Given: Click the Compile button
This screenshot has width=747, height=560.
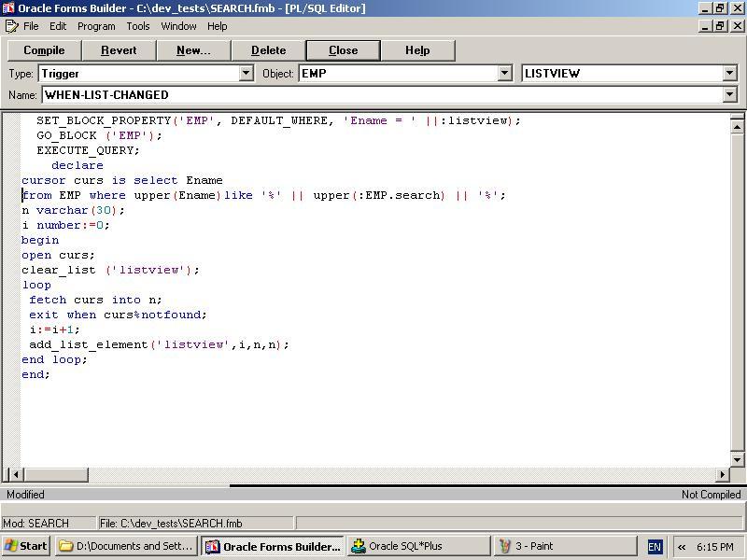Looking at the screenshot, I should [44, 50].
